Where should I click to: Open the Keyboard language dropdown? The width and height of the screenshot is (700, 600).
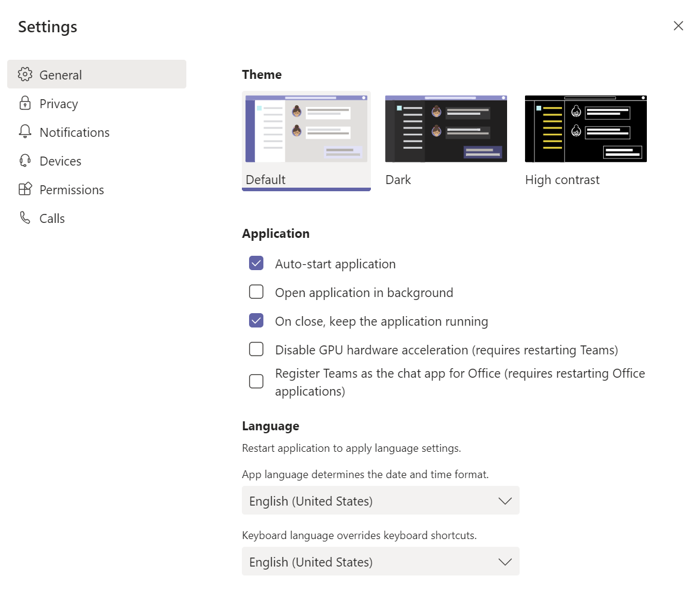(380, 561)
